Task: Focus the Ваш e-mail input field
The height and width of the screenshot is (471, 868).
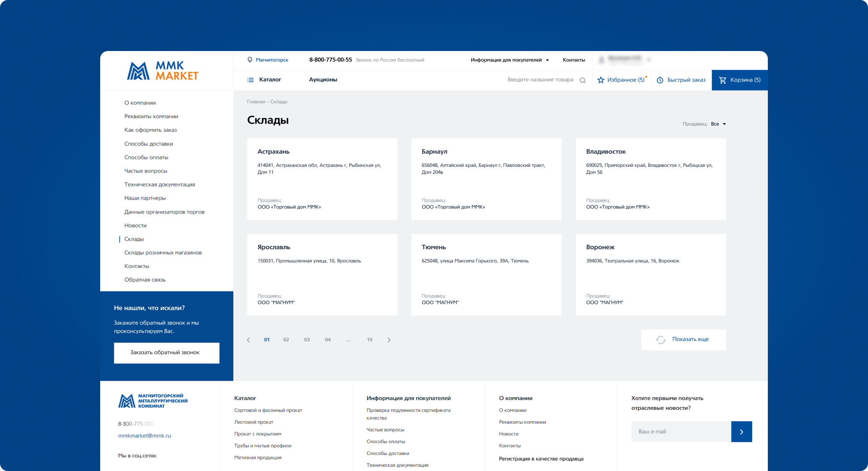Action: click(x=681, y=432)
